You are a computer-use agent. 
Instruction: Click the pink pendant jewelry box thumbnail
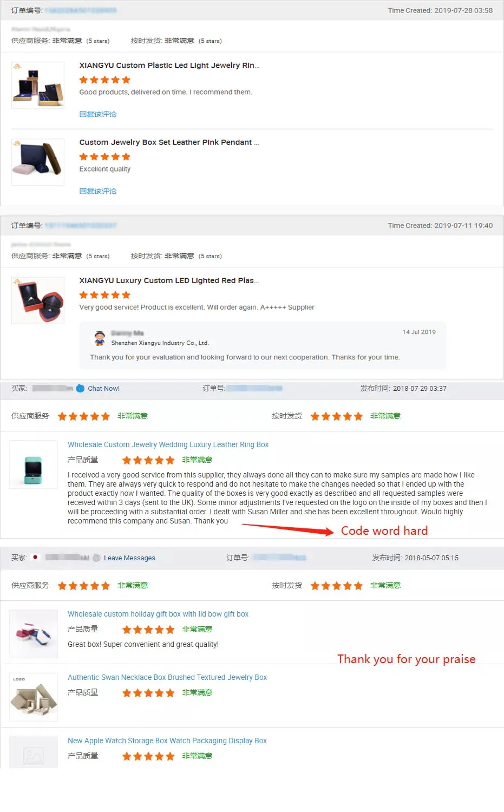[x=38, y=162]
